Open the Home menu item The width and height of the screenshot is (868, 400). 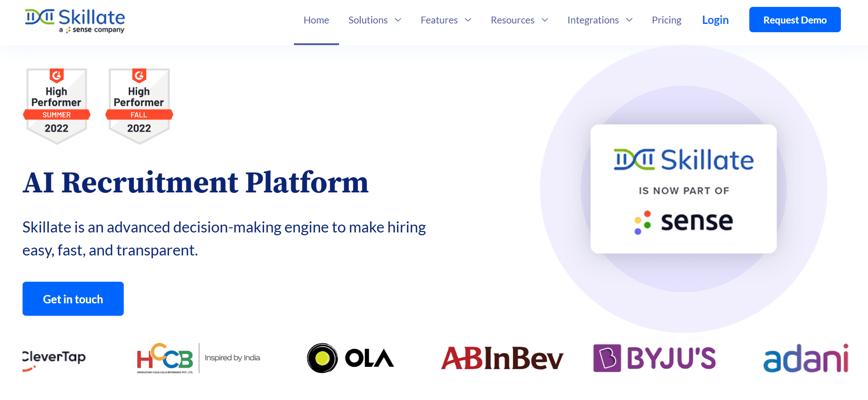(x=316, y=20)
